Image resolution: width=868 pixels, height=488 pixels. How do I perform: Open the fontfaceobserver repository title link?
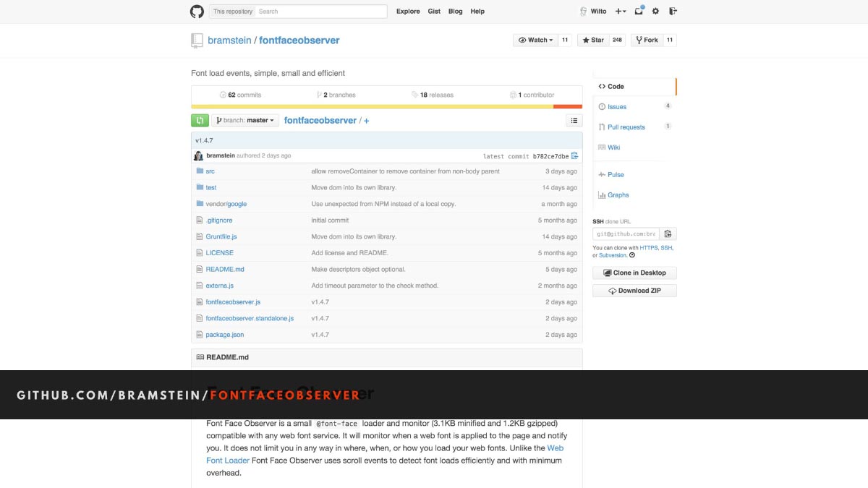[299, 40]
